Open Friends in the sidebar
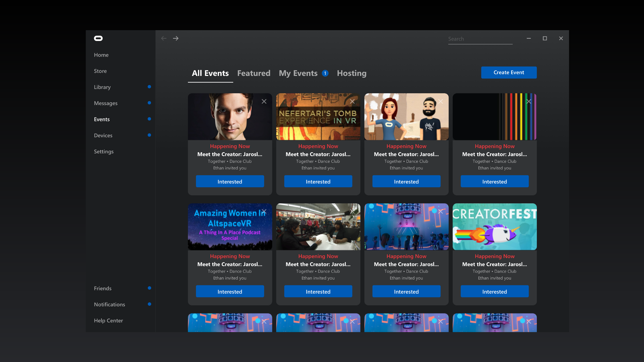 click(x=103, y=288)
